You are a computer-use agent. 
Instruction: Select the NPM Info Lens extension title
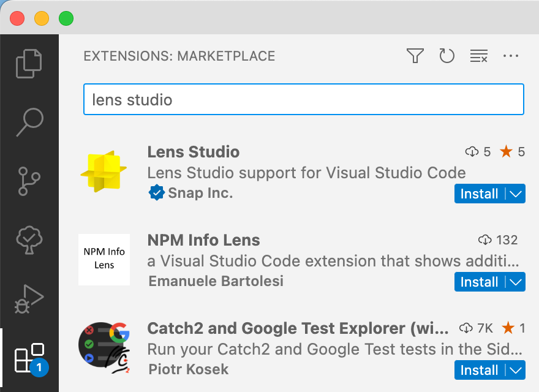(x=203, y=240)
